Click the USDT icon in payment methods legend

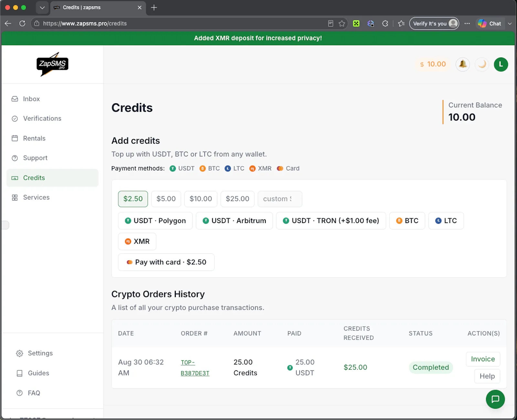[173, 169]
